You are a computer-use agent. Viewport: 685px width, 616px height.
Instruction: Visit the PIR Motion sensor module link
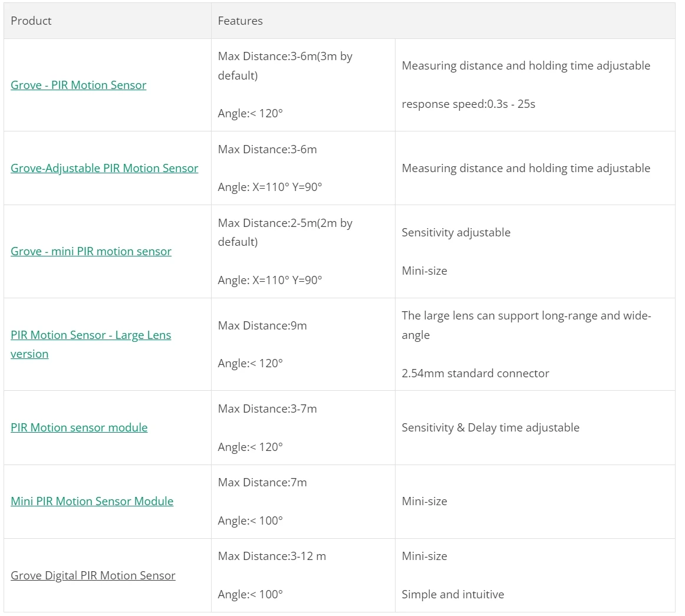(79, 428)
